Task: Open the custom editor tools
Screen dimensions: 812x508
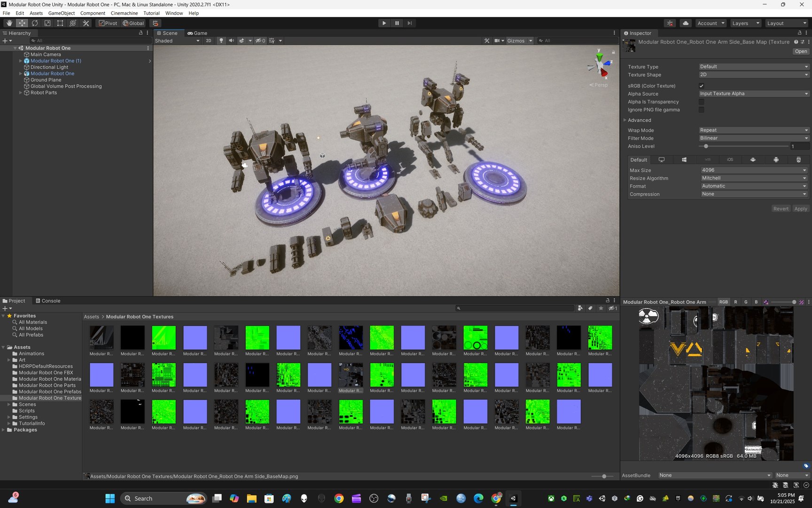Action: pos(86,23)
